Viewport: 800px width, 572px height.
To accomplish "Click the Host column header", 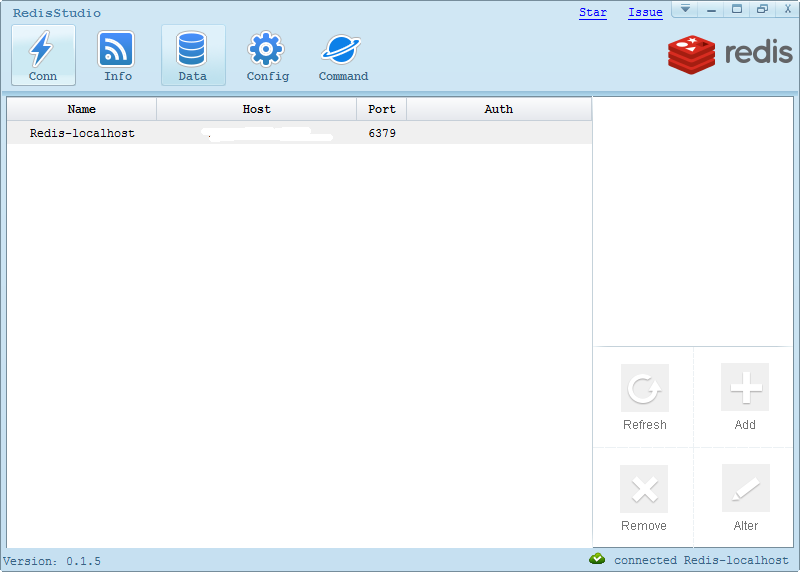I will 257,109.
